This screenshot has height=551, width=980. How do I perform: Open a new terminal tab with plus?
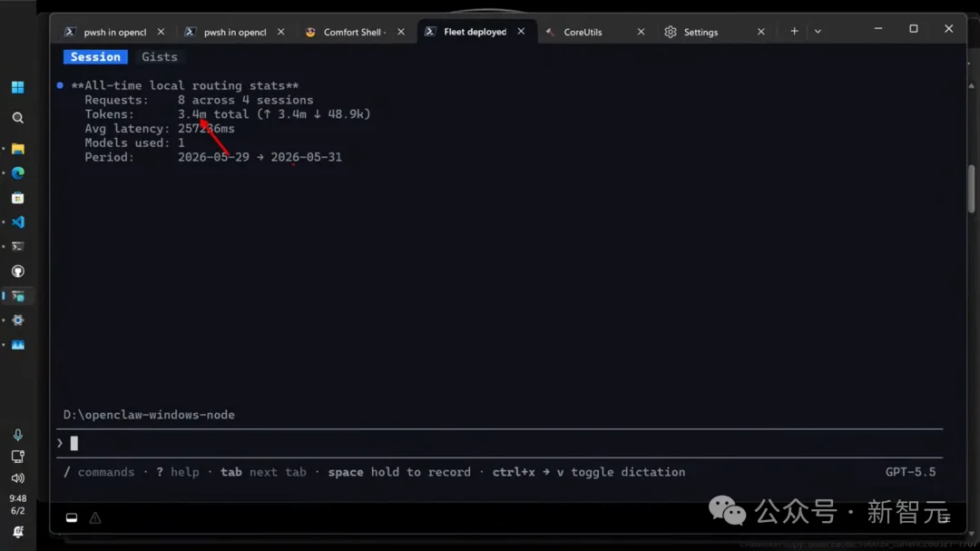point(794,31)
